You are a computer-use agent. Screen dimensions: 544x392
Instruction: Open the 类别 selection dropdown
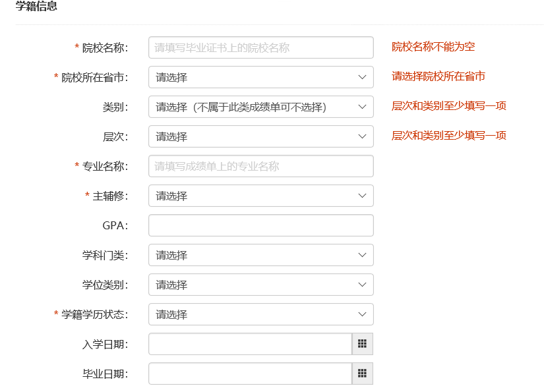pos(261,107)
